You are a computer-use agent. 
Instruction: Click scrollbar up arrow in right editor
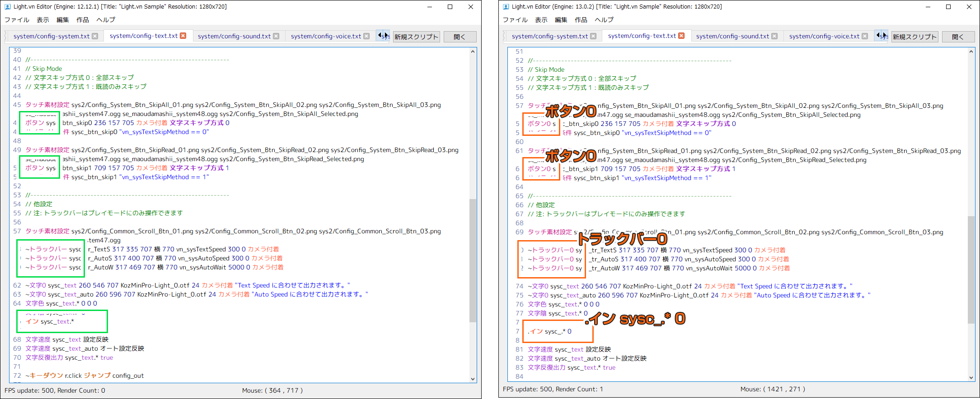(x=971, y=51)
